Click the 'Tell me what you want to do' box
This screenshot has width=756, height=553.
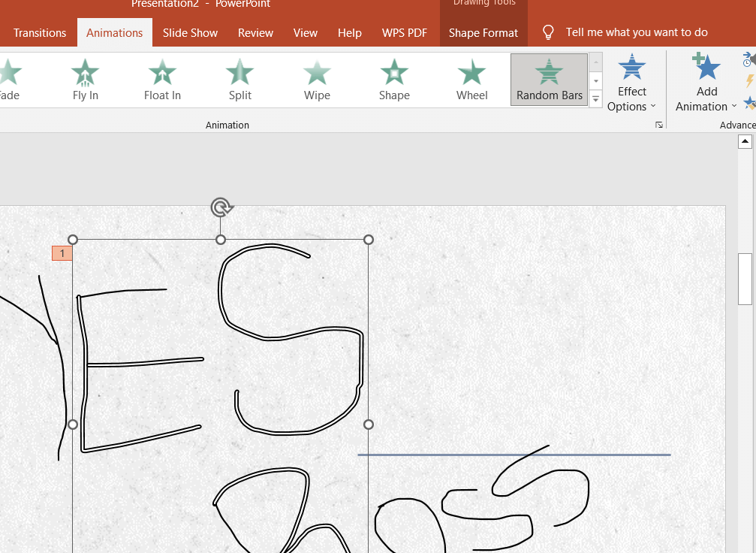tap(636, 32)
